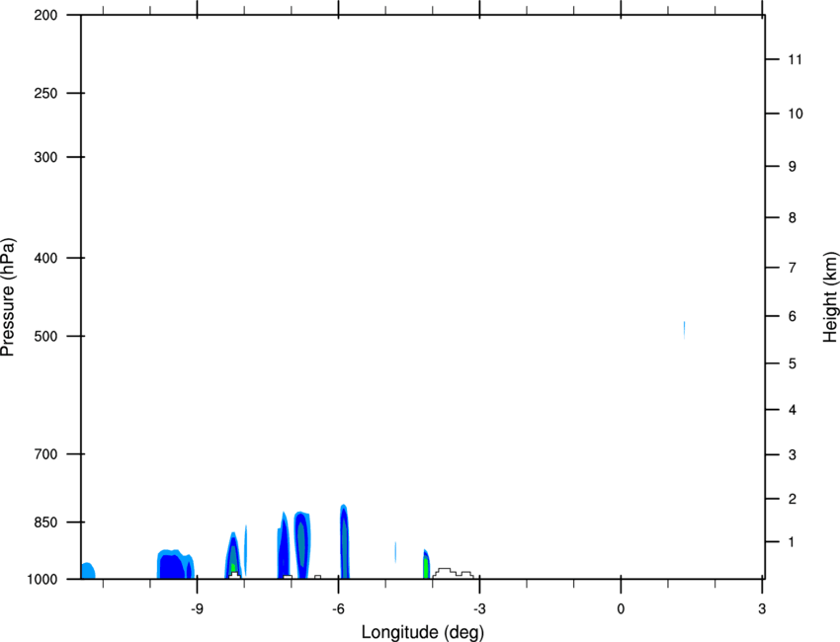Click the small blue streak near 6 km height
840x642 pixels.
click(685, 330)
